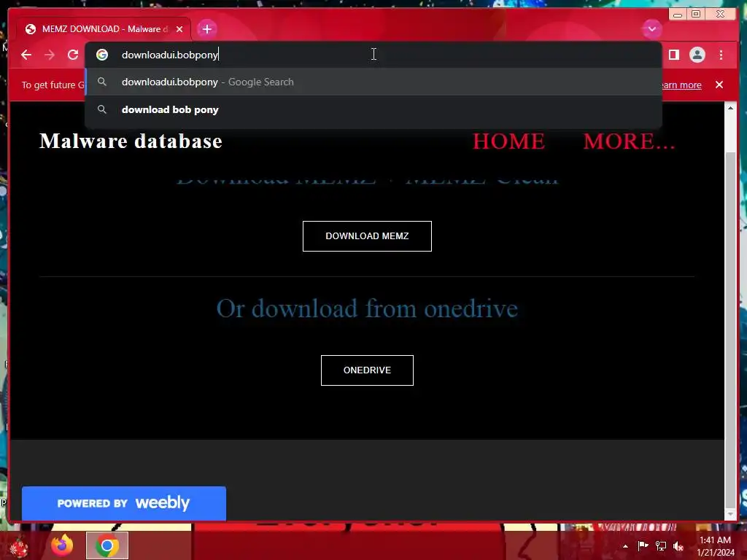
Task: Click the Or download from onedrive heading
Action: point(367,308)
